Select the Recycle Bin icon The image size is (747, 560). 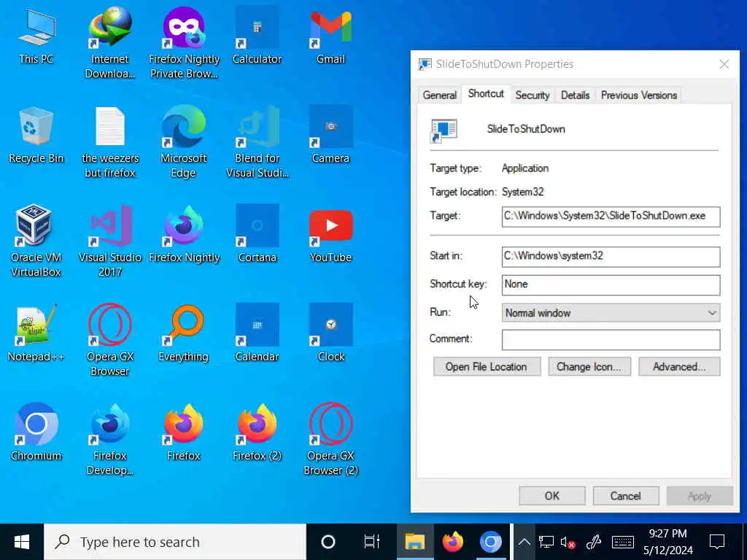click(x=36, y=136)
